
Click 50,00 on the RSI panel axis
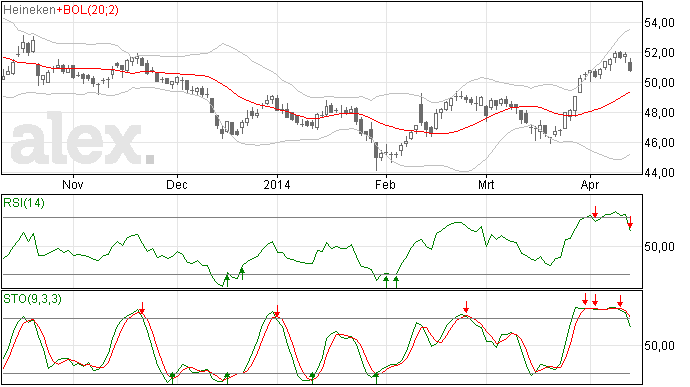pyautogui.click(x=659, y=247)
